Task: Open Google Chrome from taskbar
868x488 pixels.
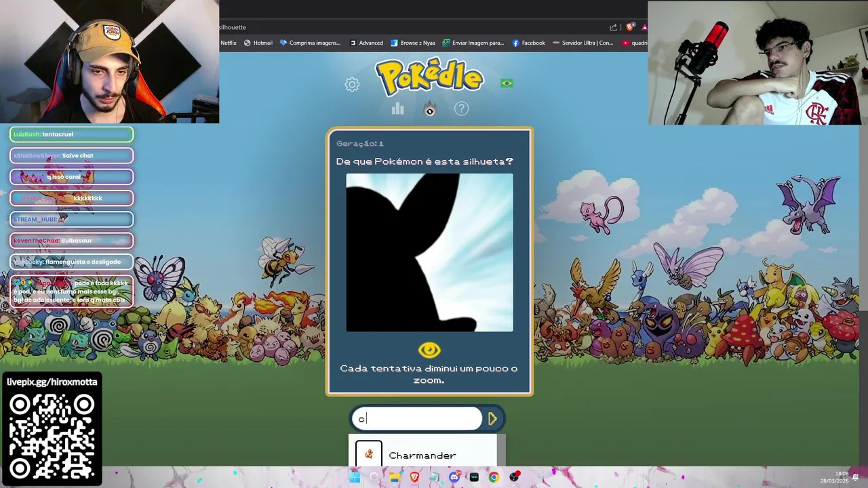Action: (x=494, y=477)
